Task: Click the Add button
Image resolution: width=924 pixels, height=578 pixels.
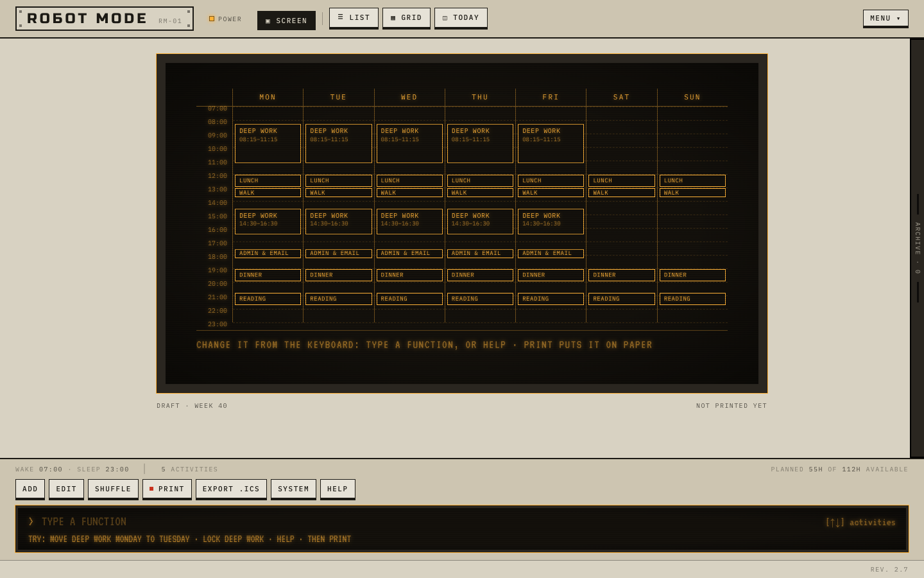Action: [x=30, y=489]
